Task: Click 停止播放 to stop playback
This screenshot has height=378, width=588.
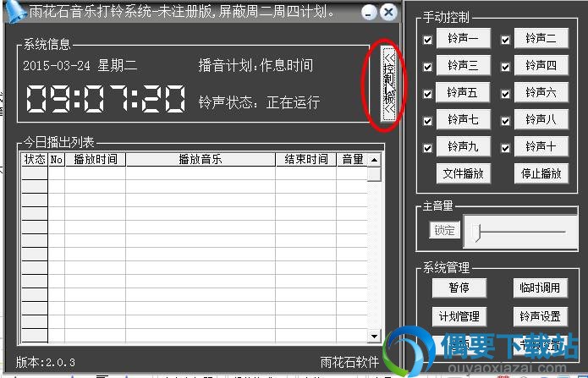Action: (x=541, y=173)
